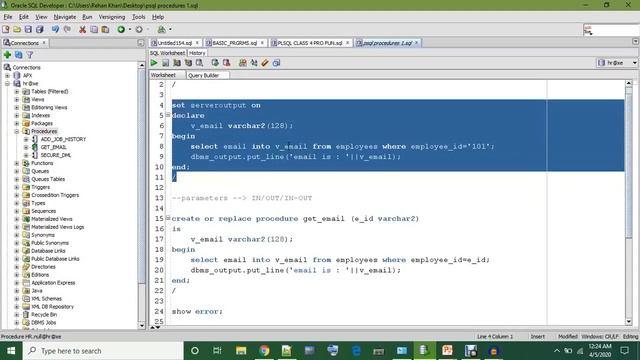Select the GET_EMAIL procedure
This screenshot has width=640, height=360.
[53, 147]
